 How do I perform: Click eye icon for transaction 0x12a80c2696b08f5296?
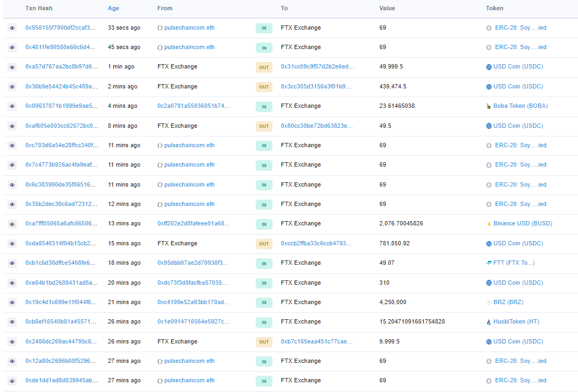coord(12,361)
